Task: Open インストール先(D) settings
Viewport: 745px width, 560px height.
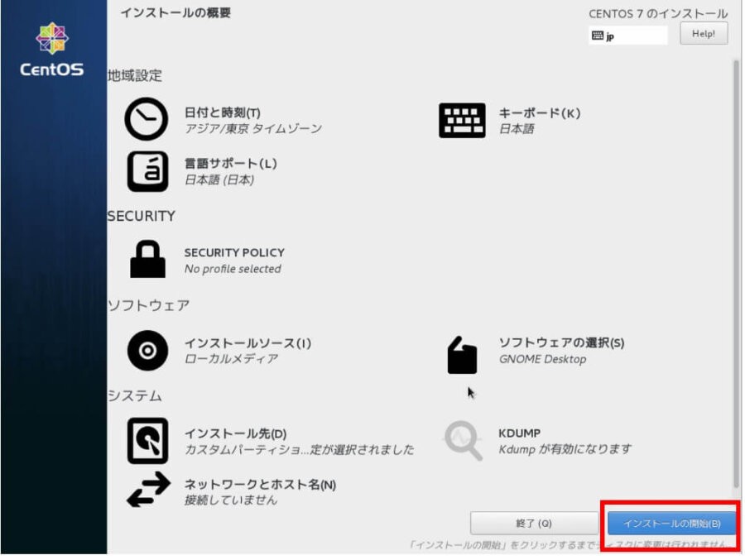Action: pos(235,433)
